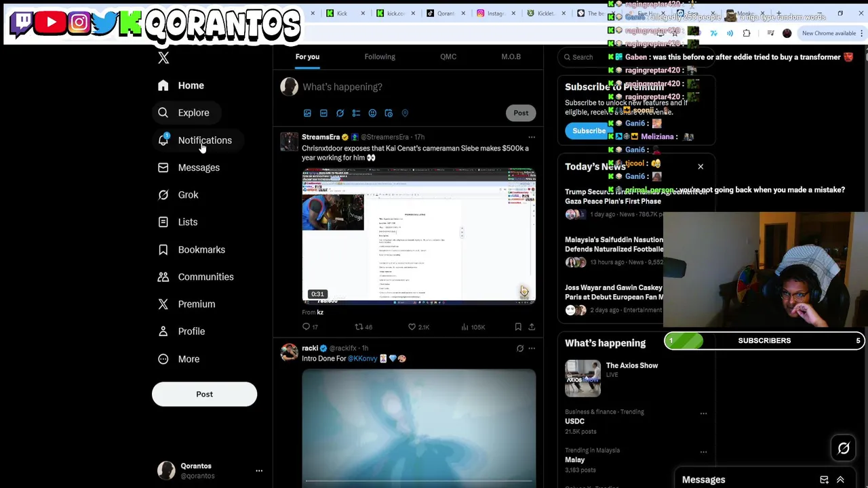The image size is (868, 488).
Task: Open more options for USDC trend
Action: coord(703,413)
